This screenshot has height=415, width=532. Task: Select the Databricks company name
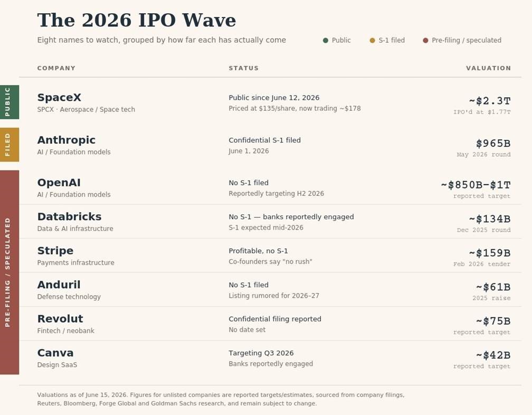pos(69,216)
